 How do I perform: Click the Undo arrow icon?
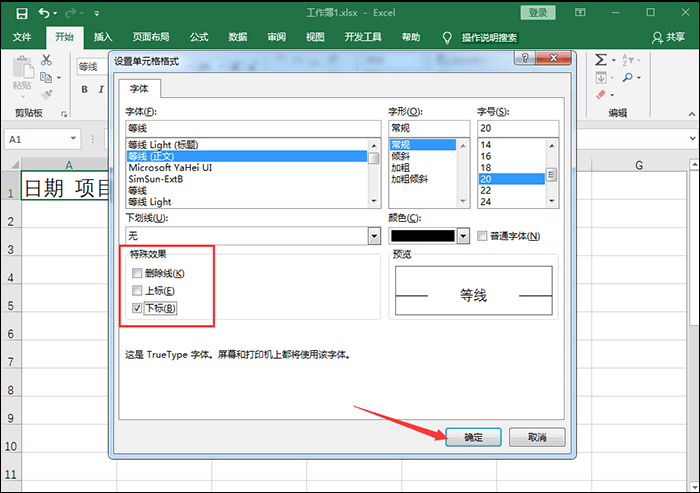(44, 13)
